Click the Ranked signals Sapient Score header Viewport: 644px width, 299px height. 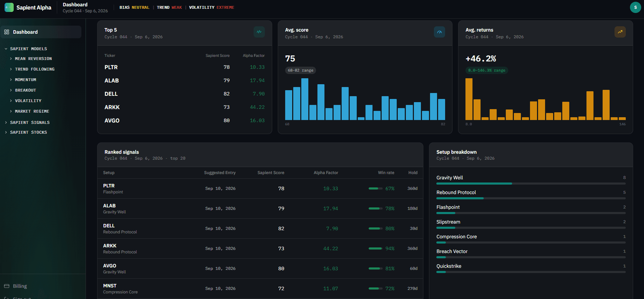271,173
